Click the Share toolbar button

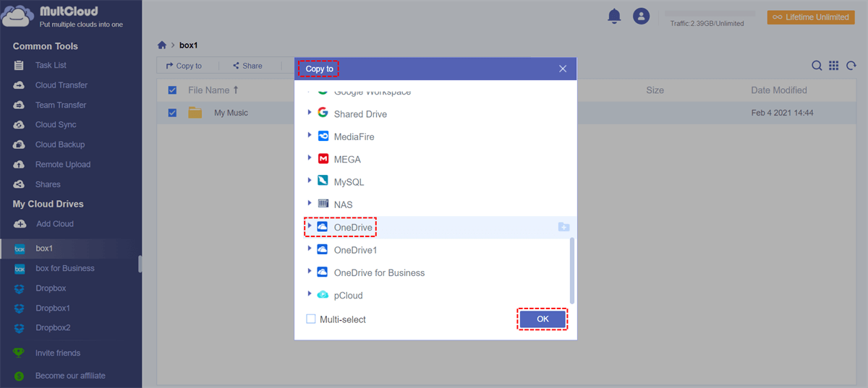click(247, 66)
